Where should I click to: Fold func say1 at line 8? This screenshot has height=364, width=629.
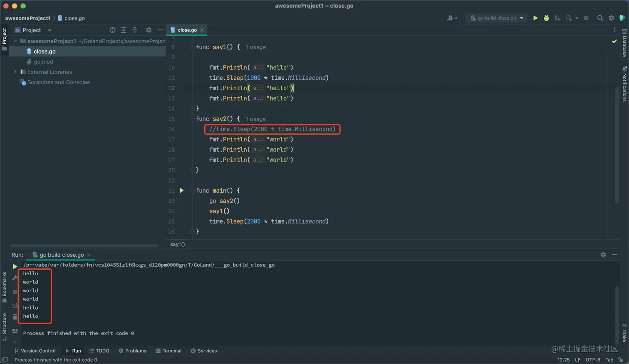(x=192, y=47)
